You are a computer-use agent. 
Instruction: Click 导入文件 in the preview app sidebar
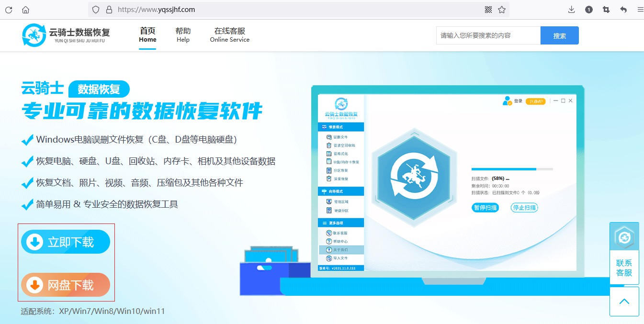click(337, 258)
